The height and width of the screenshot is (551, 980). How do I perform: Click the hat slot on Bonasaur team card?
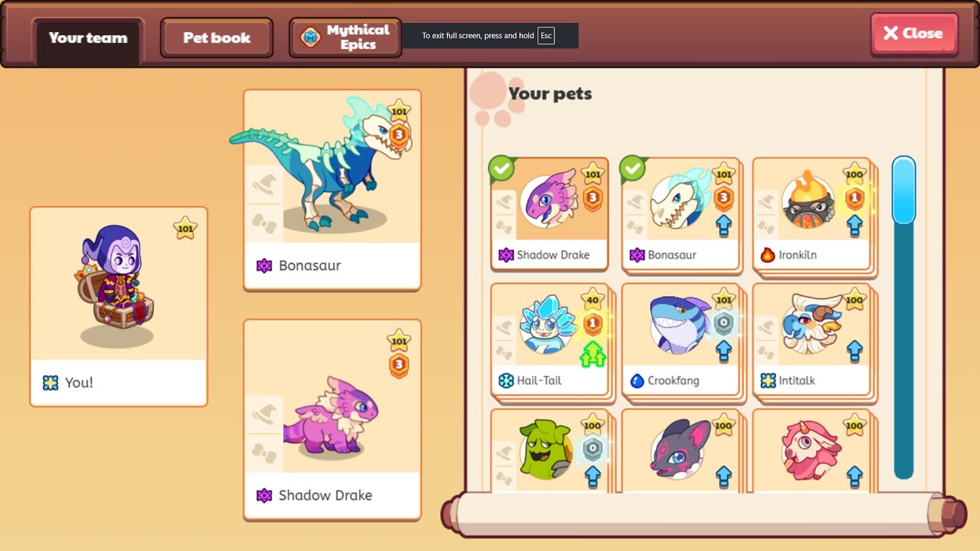coord(265,186)
